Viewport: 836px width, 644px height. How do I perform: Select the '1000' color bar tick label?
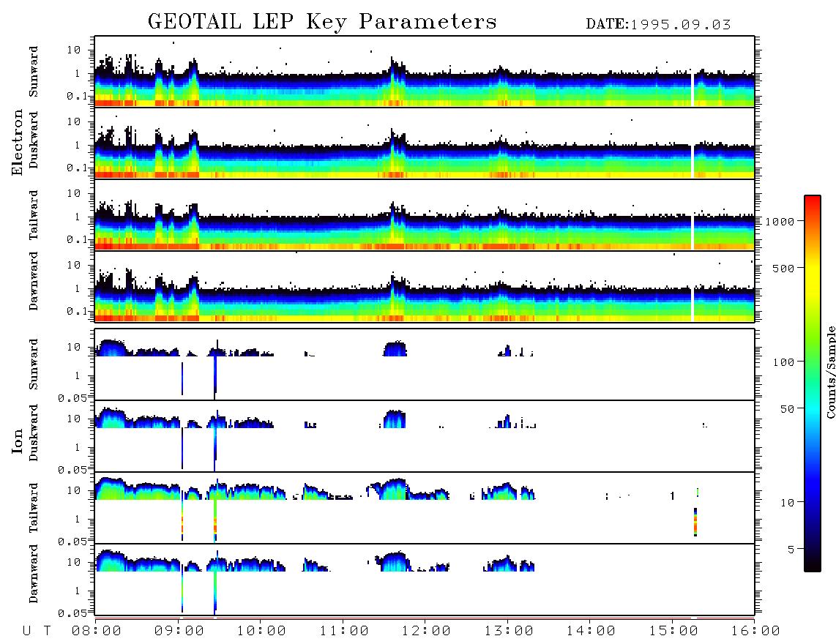point(780,222)
